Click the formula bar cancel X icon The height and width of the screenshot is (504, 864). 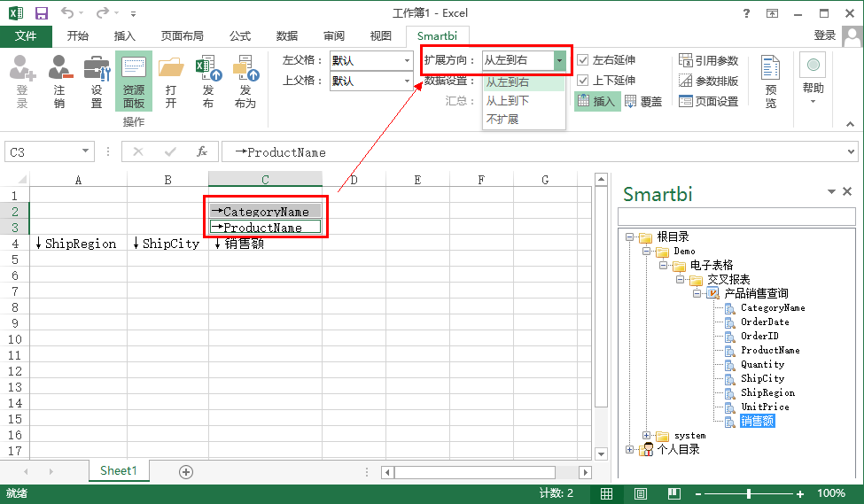coord(138,151)
